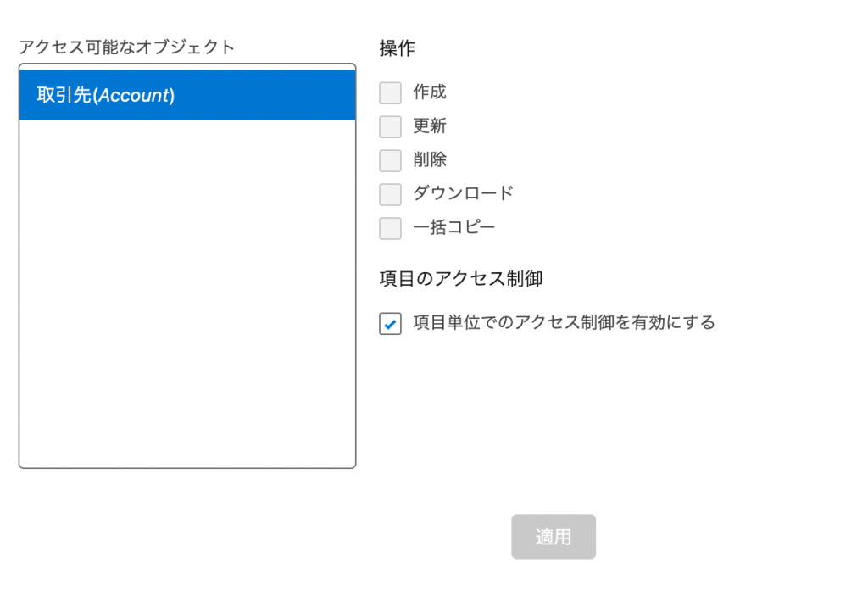Screen dimensions: 868x591
Task: Click the 操作 section heading
Action: point(397,48)
